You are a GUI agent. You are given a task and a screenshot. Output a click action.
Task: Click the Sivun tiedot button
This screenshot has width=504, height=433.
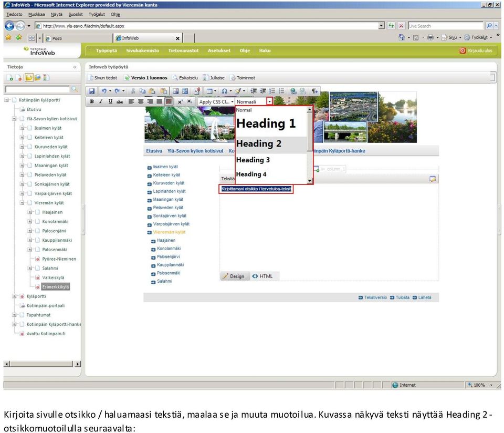103,78
